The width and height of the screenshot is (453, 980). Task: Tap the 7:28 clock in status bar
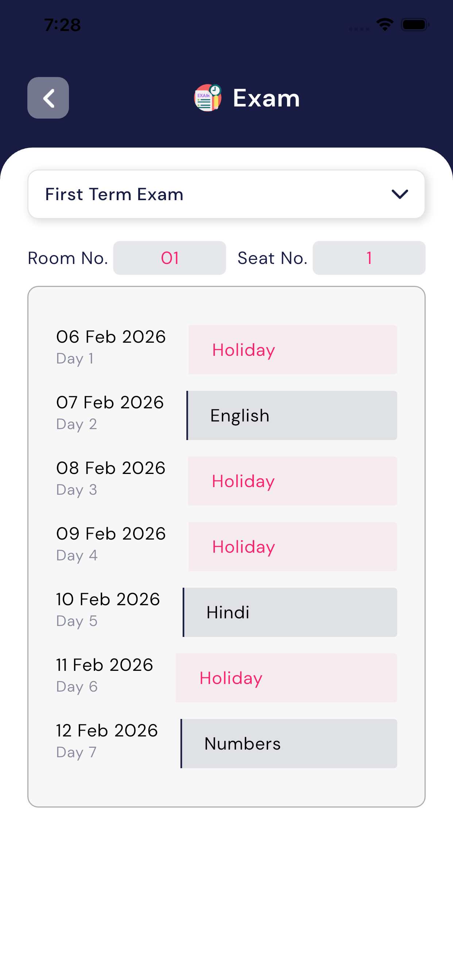tap(62, 25)
